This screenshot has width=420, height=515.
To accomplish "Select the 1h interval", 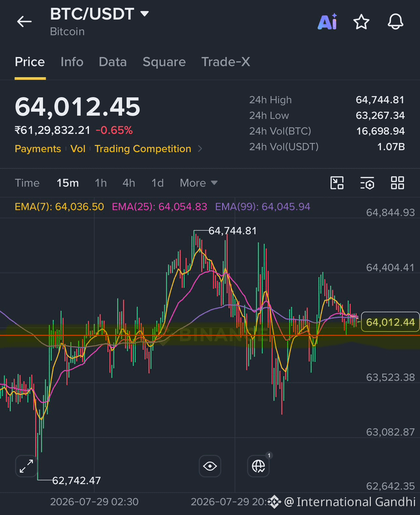I will tap(101, 183).
